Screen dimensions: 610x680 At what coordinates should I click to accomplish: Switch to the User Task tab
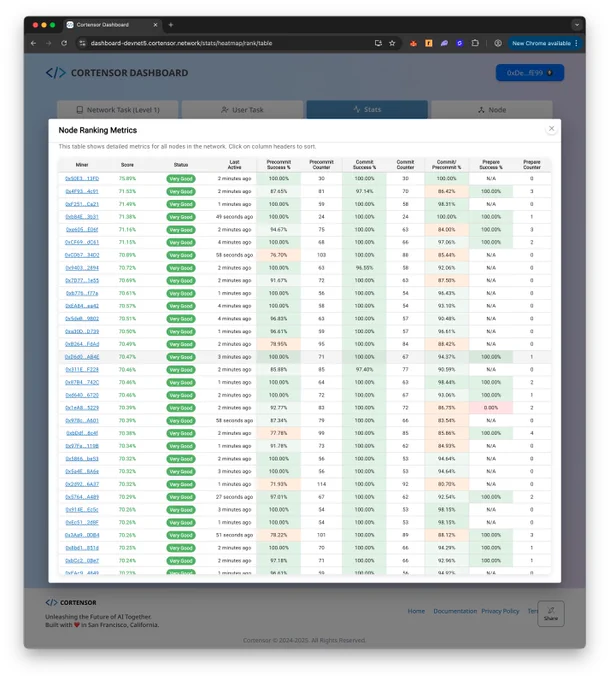(242, 110)
